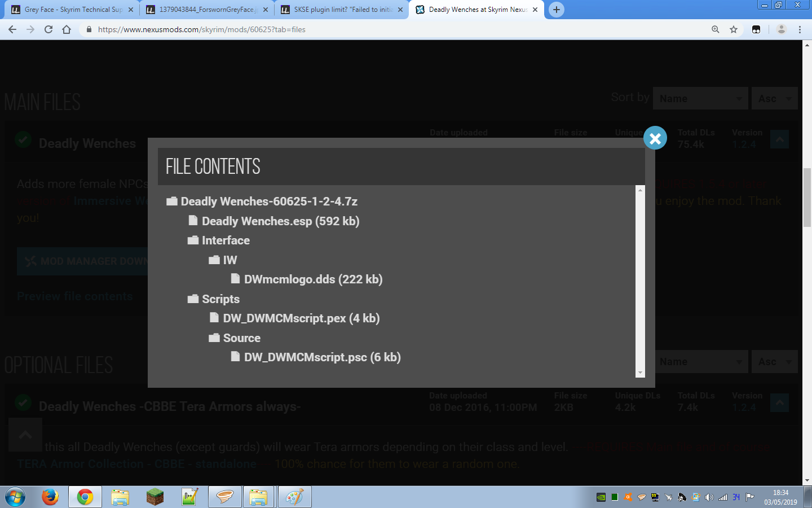This screenshot has width=812, height=508.
Task: Open the browser home page
Action: click(x=67, y=29)
